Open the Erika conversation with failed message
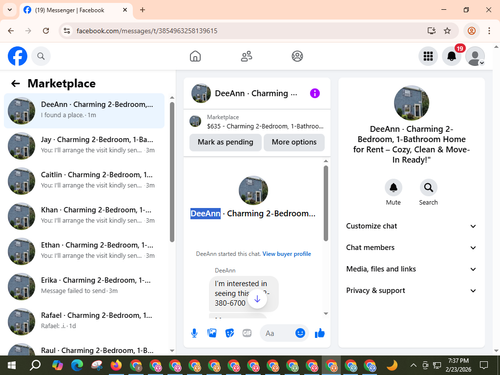Viewport: 500px width, 375px height. 84,286
